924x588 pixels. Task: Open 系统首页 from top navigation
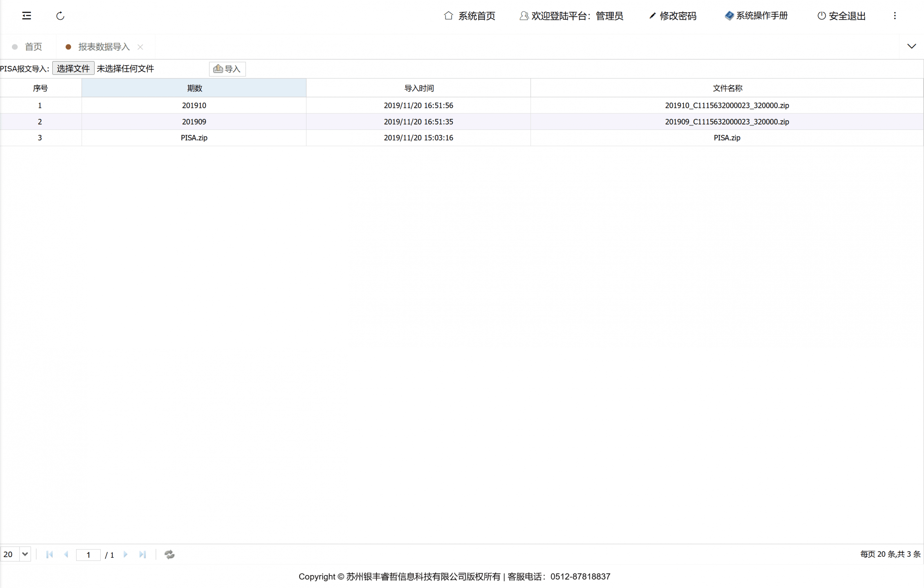pos(470,16)
